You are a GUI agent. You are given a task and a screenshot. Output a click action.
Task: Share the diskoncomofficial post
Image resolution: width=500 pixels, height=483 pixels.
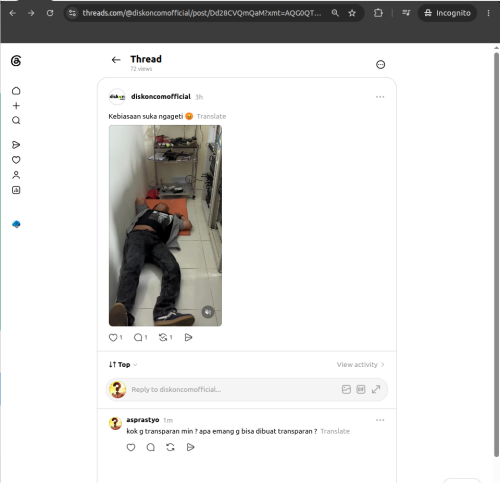(188, 338)
